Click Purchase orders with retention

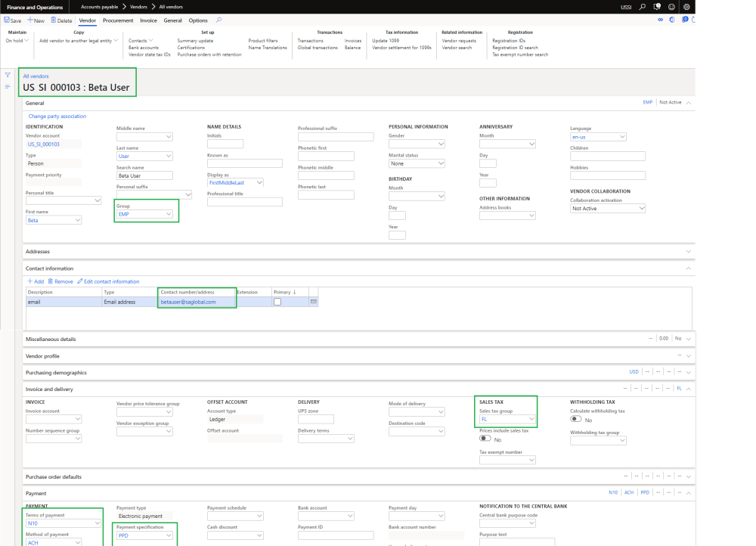[x=209, y=54]
